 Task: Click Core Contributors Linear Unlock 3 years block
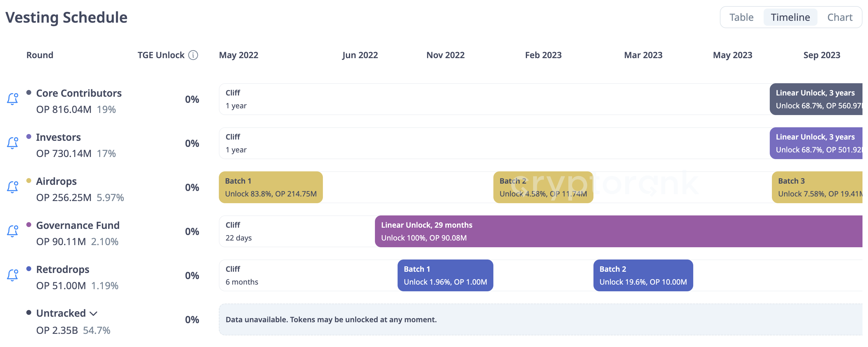(x=815, y=99)
